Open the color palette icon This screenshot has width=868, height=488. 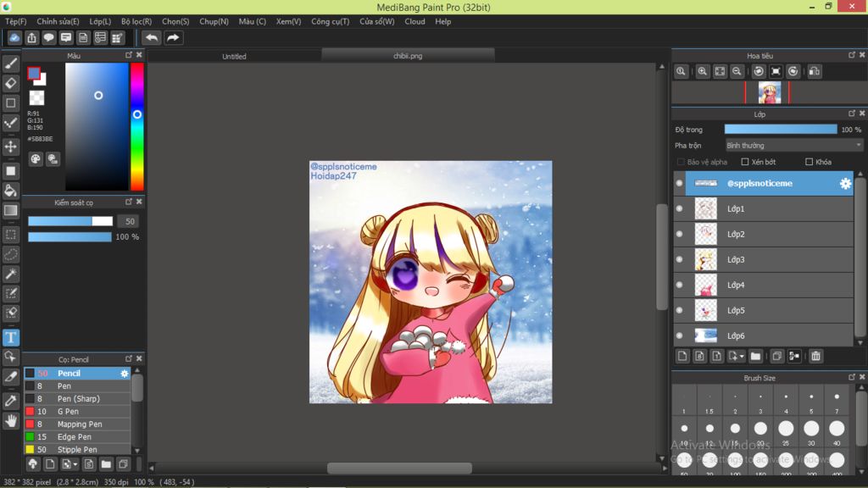point(36,159)
